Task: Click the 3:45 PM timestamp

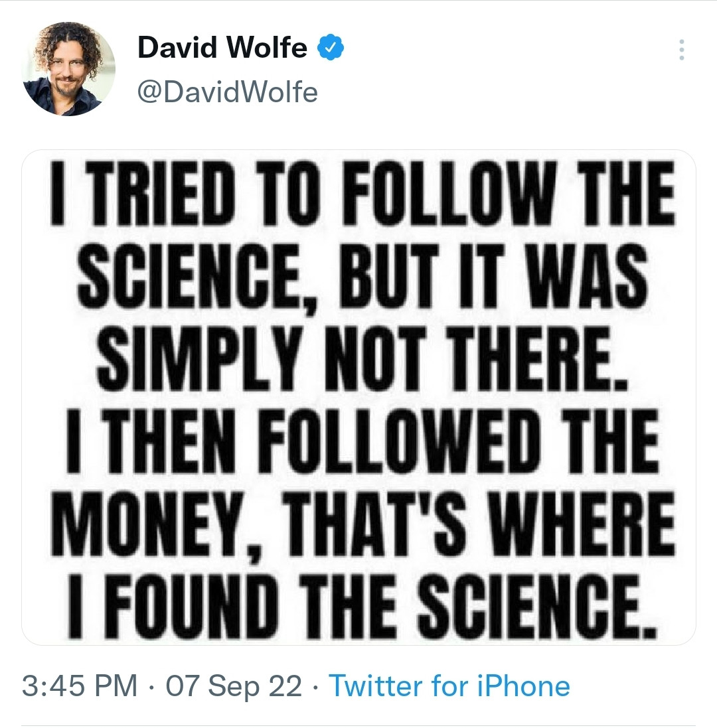Action: pos(80,686)
